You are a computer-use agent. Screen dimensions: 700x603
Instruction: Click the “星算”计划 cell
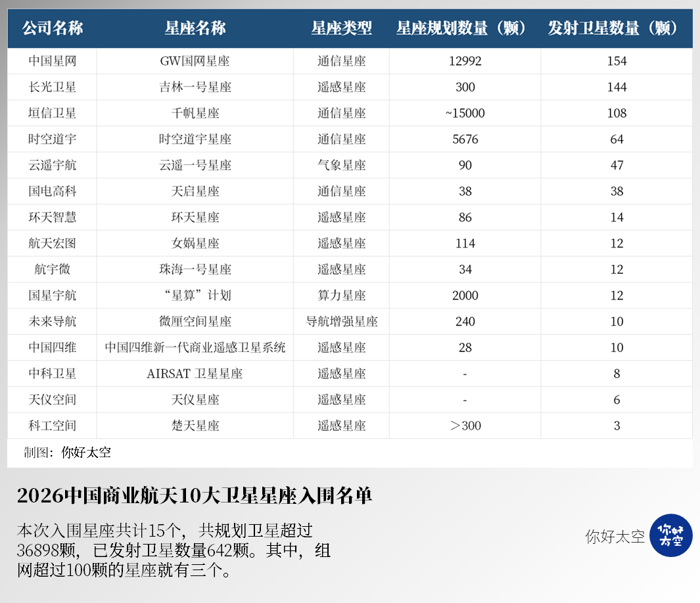(x=195, y=296)
